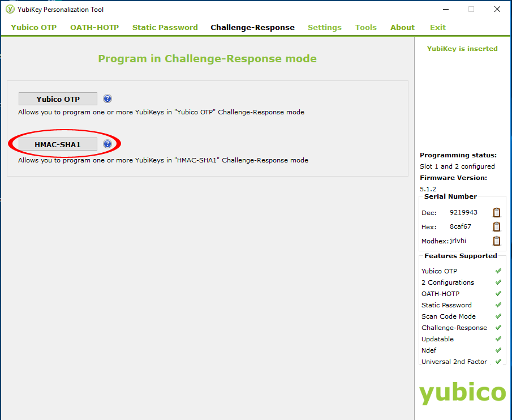This screenshot has width=512, height=420.
Task: Go to the Static Password tab
Action: pyautogui.click(x=165, y=27)
